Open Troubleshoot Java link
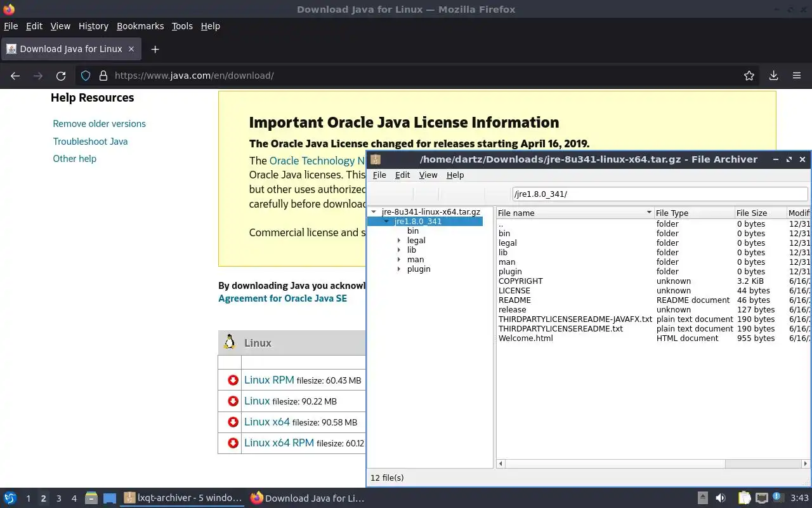The image size is (812, 508). tap(90, 142)
